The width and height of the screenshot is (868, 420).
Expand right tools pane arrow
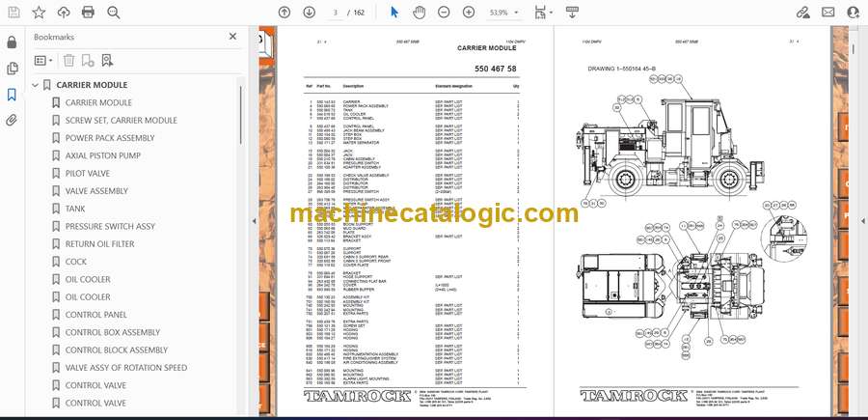pos(862,221)
